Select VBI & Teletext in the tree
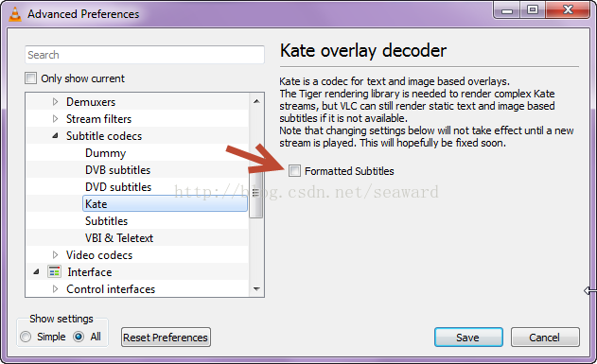The width and height of the screenshot is (597, 364). pos(119,238)
